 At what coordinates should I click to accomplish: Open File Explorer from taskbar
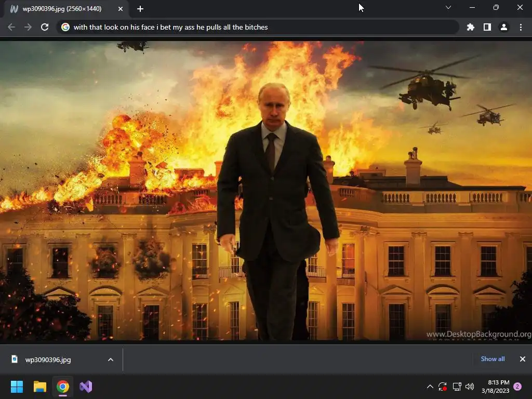(39, 387)
